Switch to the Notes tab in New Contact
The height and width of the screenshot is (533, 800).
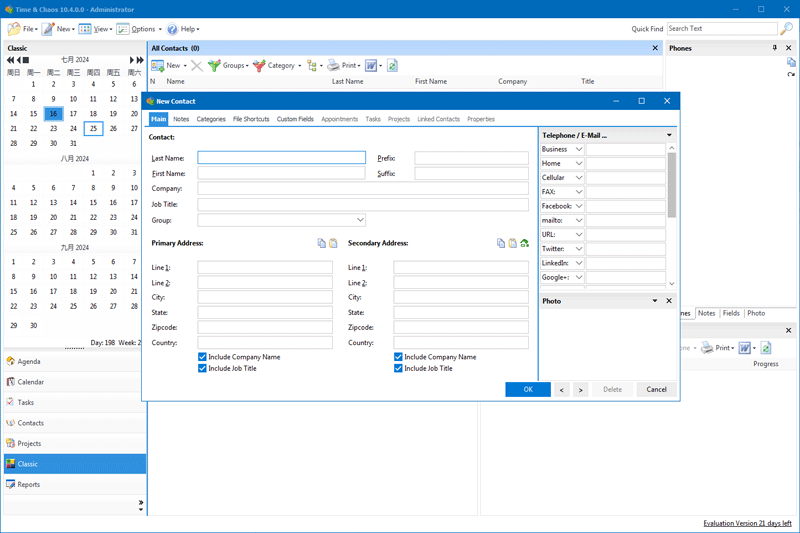pyautogui.click(x=181, y=119)
